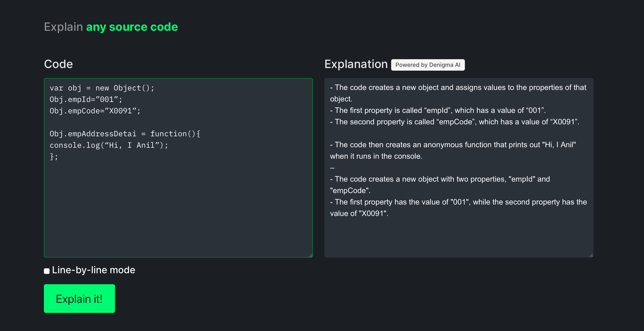Click the first explanation sentence about new object
644x331 pixels.
coord(457,88)
